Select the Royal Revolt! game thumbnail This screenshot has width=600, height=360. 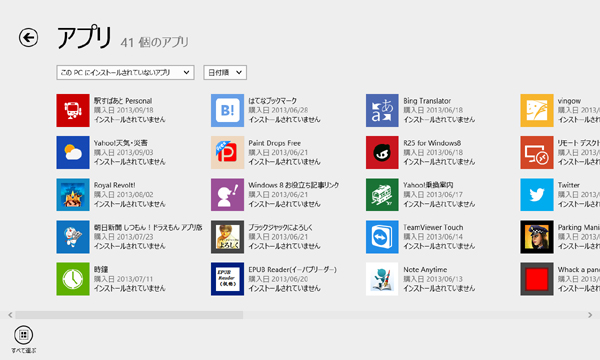tap(73, 195)
